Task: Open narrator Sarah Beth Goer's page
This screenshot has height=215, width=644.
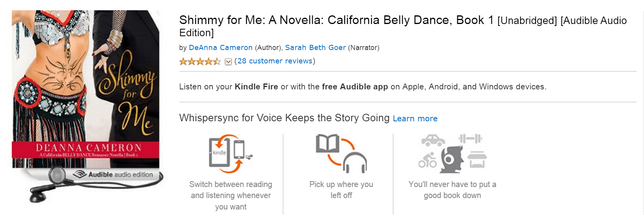Action: [315, 48]
